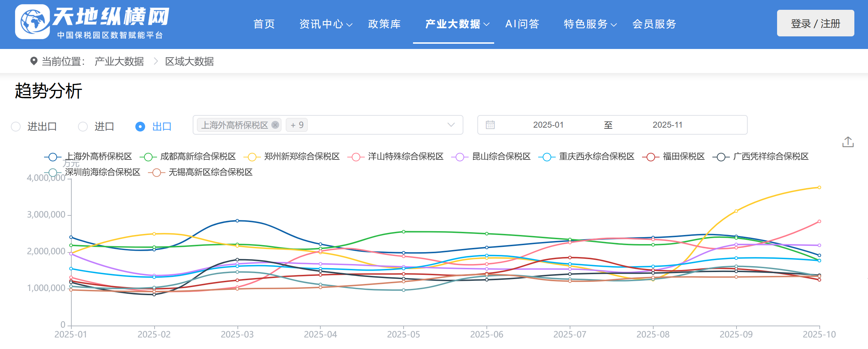This screenshot has width=868, height=349.
Task: Toggle 成都高新综合保税区 legend marker
Action: point(148,157)
